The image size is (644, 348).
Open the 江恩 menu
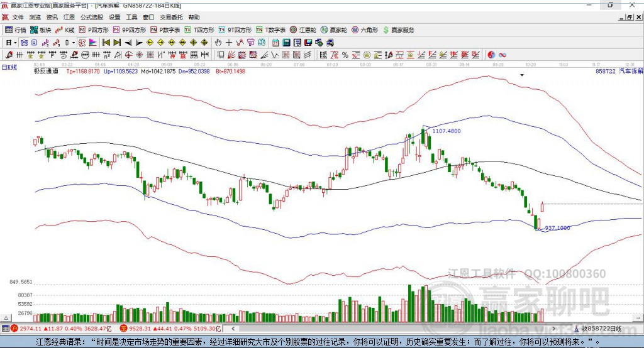(x=69, y=17)
